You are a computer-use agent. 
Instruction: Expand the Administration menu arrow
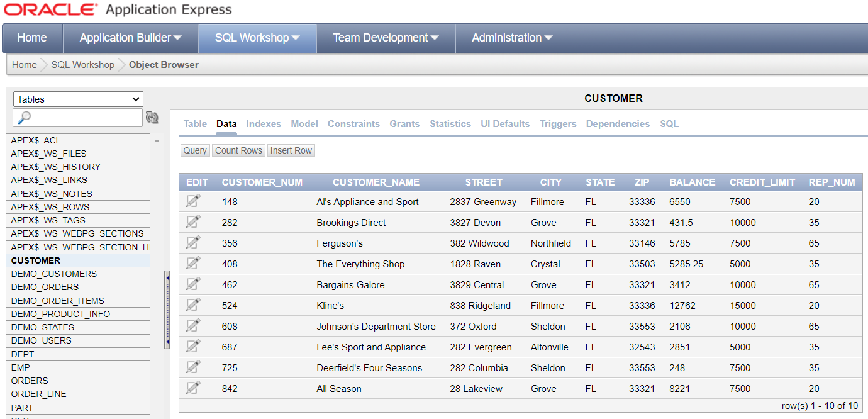548,38
